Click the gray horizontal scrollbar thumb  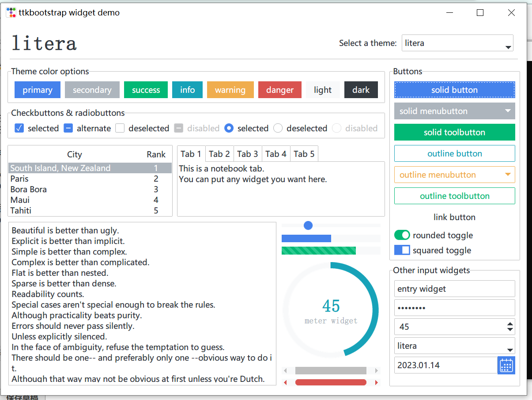331,370
